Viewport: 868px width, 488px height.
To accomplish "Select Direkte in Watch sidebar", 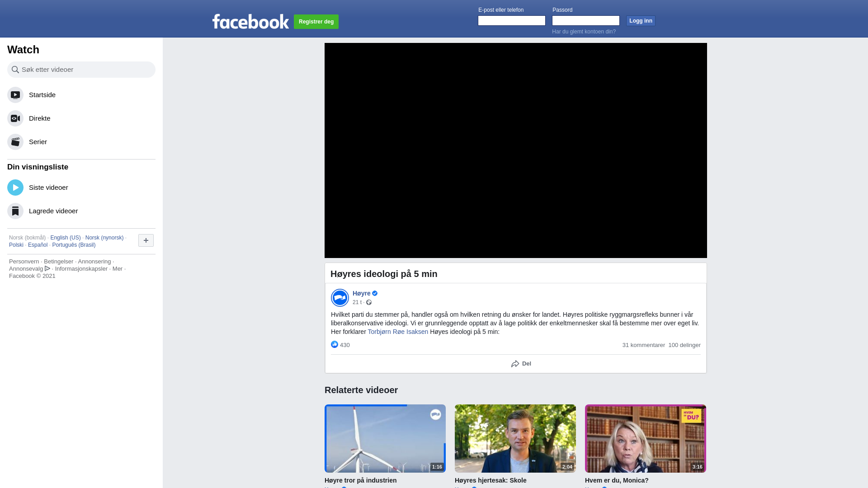I will tap(81, 118).
